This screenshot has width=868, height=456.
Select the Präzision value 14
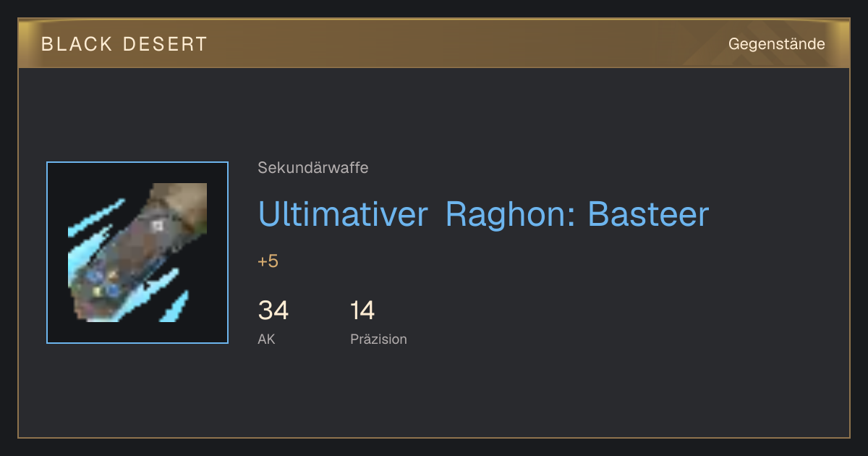click(362, 311)
